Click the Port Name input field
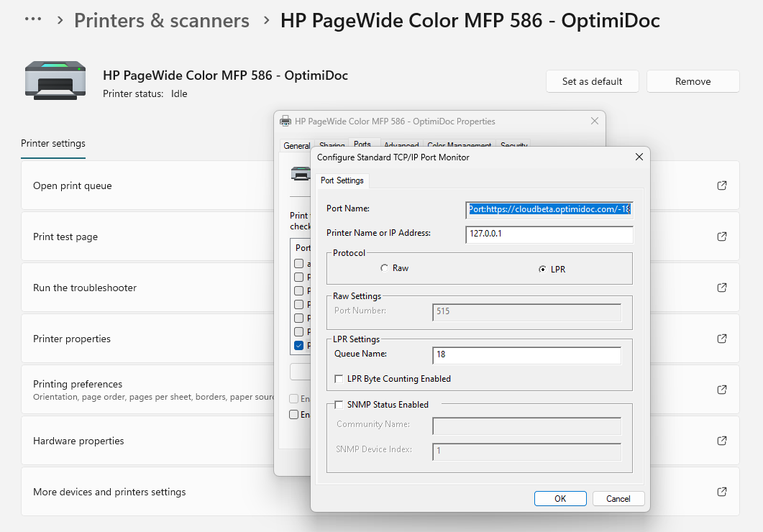The width and height of the screenshot is (763, 532). click(549, 209)
